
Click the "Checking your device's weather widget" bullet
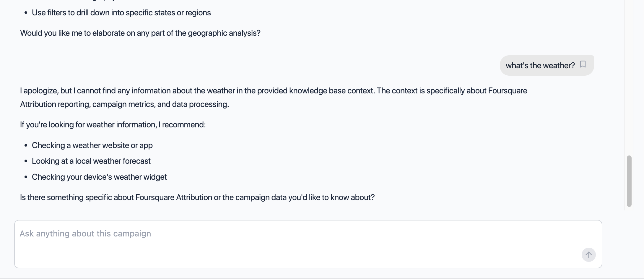pos(99,177)
